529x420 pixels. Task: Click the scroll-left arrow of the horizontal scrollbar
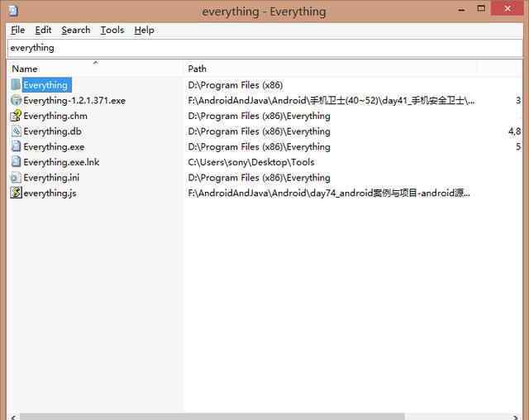pyautogui.click(x=13, y=418)
